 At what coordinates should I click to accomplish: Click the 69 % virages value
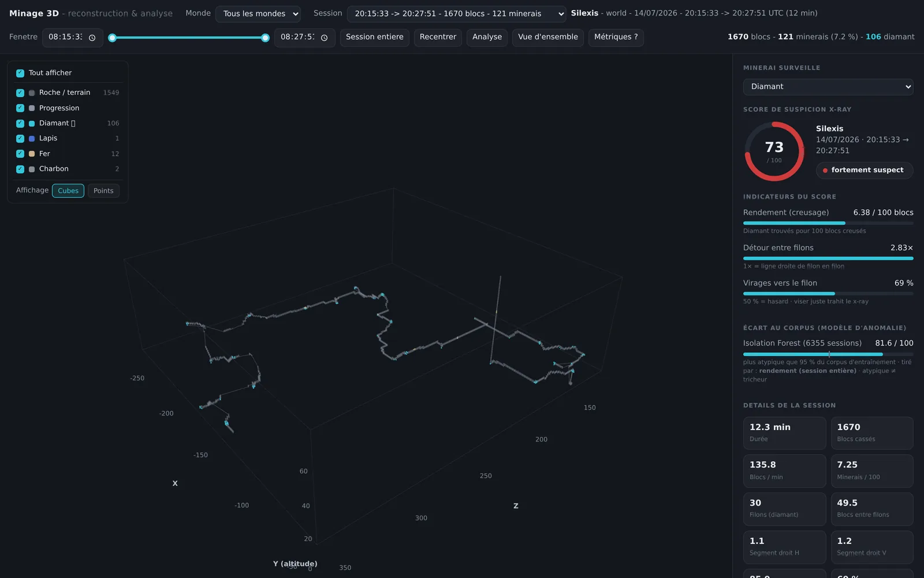tap(904, 283)
